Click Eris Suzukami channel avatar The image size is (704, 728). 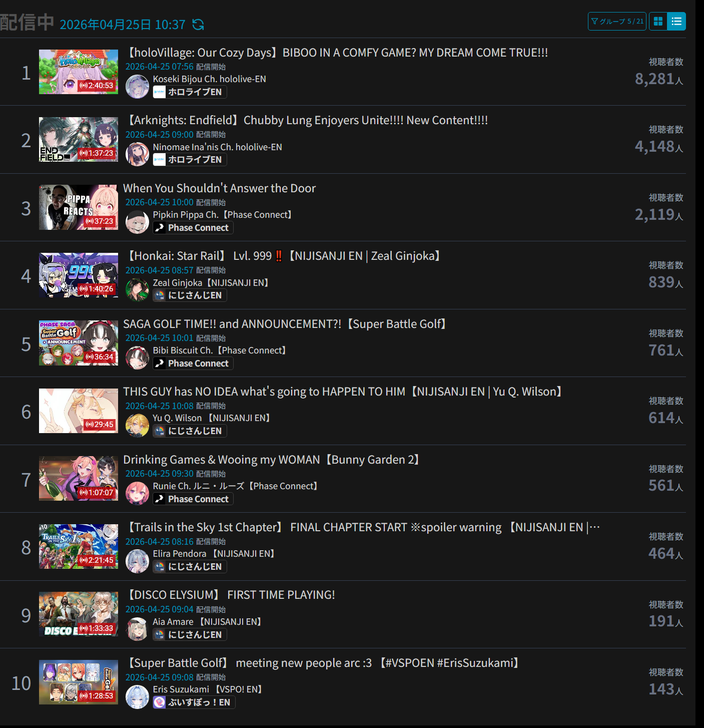(x=137, y=697)
